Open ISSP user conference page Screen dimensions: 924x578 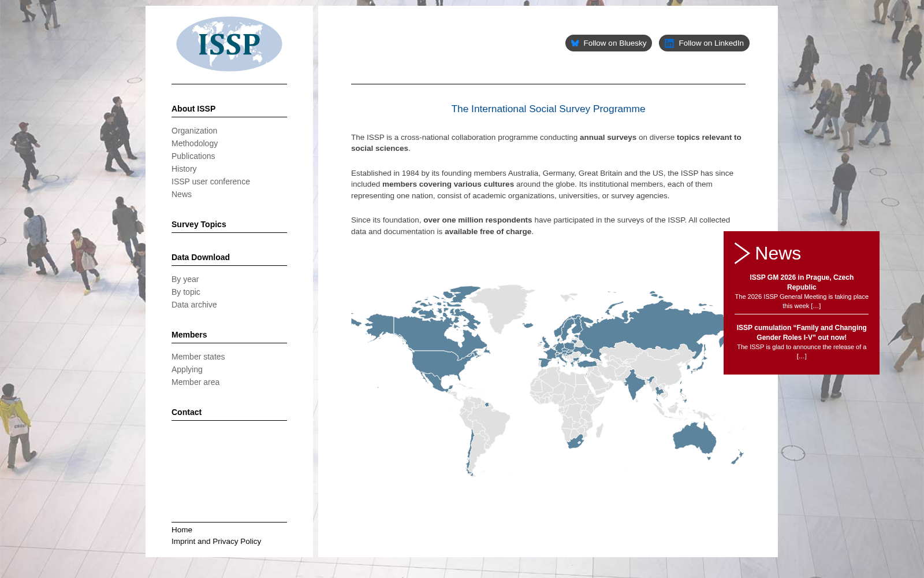click(x=211, y=181)
